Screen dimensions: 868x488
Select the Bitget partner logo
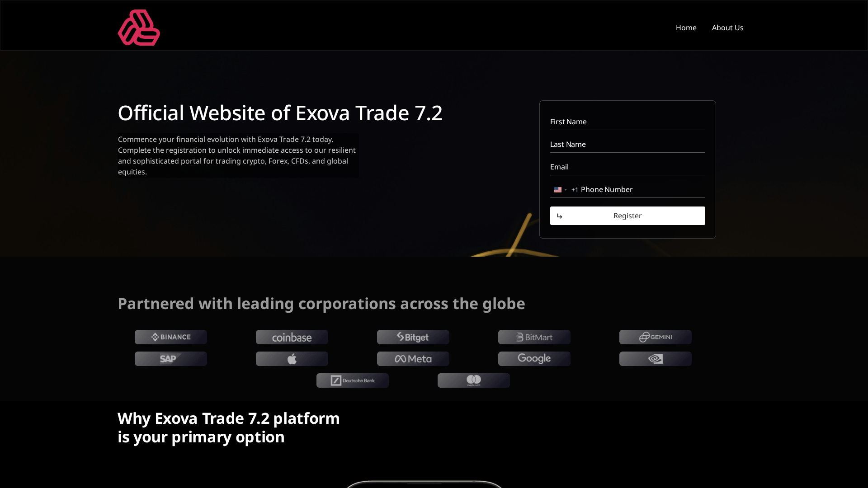(413, 337)
